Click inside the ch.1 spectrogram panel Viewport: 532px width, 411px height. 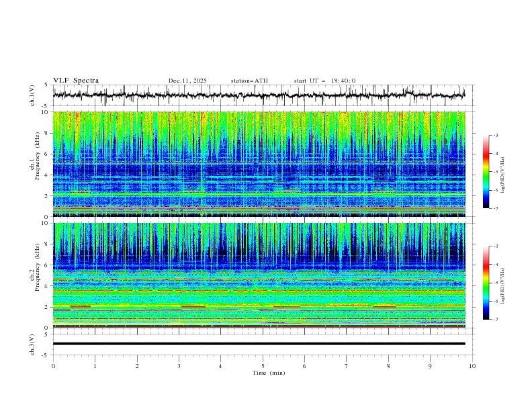coord(259,164)
